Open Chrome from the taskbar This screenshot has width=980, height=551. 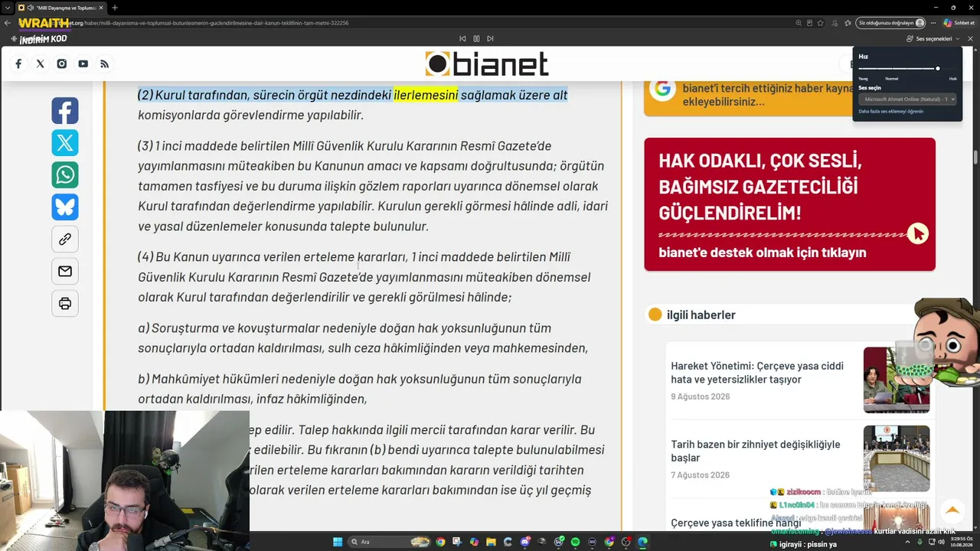click(440, 542)
